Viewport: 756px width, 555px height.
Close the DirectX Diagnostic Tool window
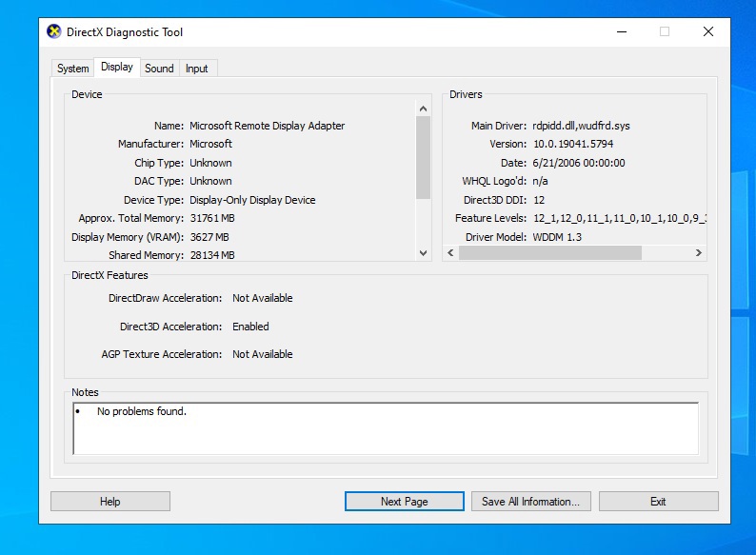click(708, 31)
